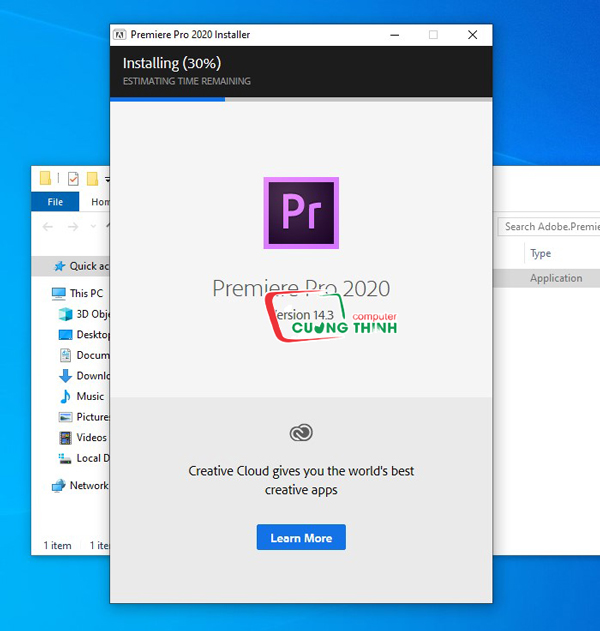This screenshot has width=600, height=631.
Task: Open the File tab in File Explorer
Action: [55, 202]
